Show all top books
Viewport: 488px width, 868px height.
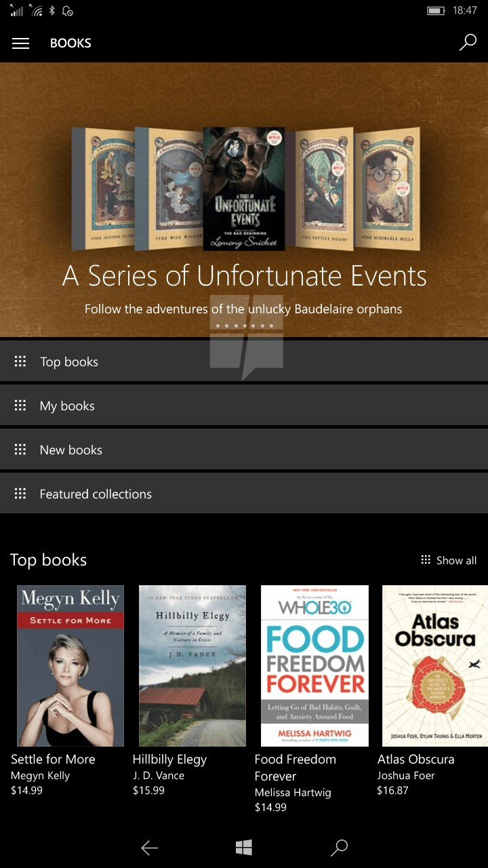(x=449, y=560)
